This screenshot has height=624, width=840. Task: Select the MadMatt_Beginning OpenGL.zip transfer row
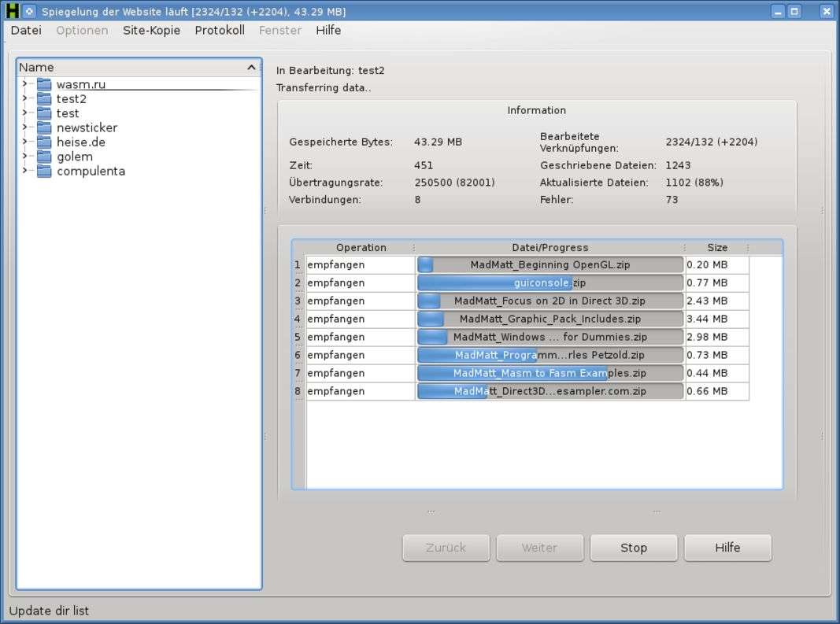(x=361, y=265)
